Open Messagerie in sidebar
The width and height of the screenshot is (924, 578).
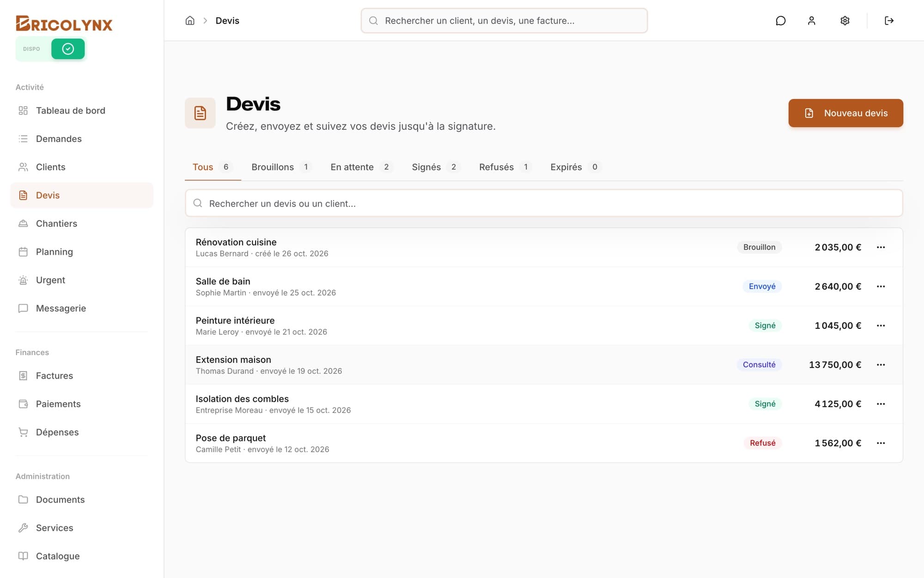(82, 308)
